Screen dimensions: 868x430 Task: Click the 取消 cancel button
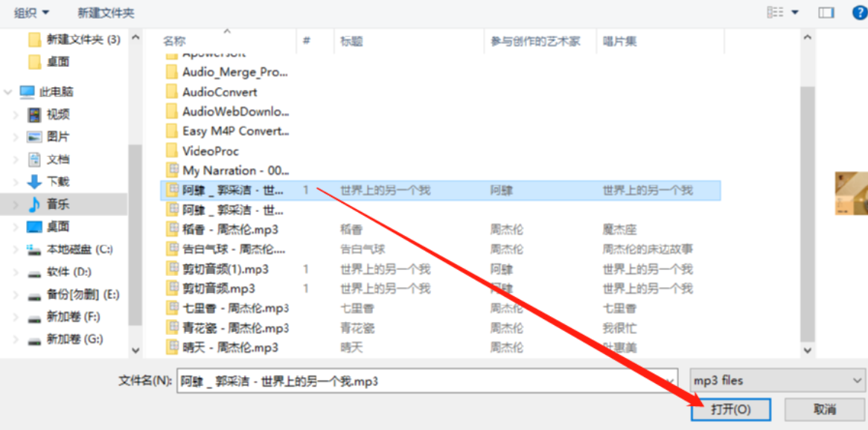click(825, 409)
